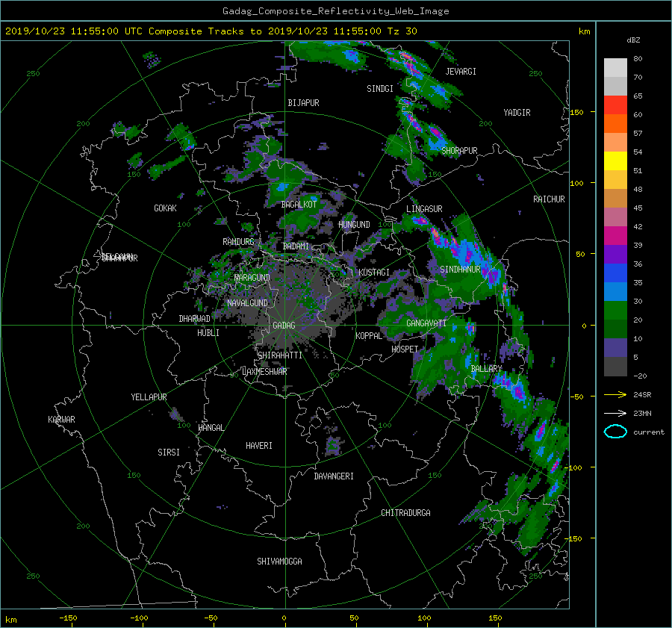Click the blue 36 dBZ color swatch

(x=615, y=273)
